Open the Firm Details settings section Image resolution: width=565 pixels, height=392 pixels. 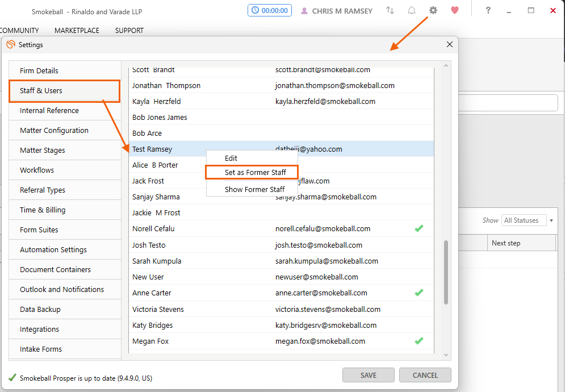(x=65, y=70)
